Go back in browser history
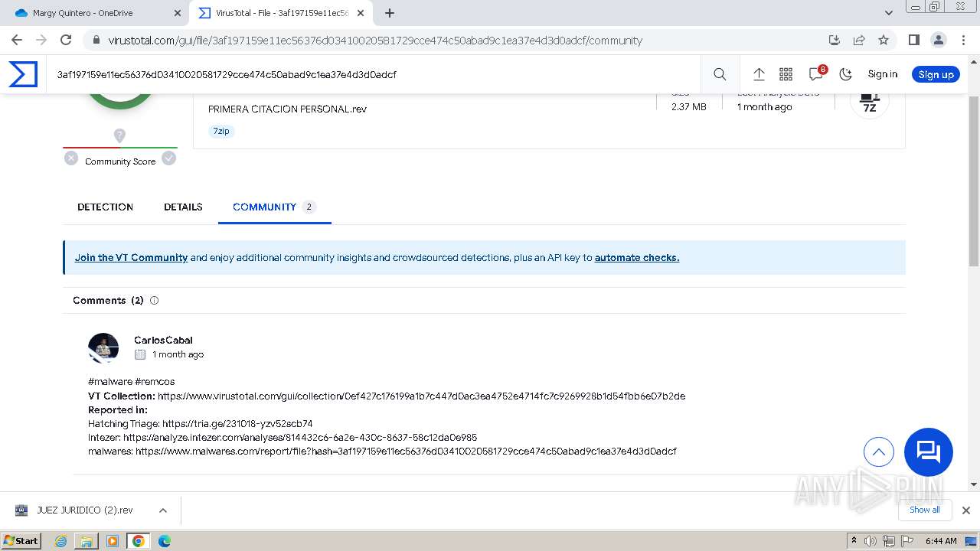The image size is (980, 551). [17, 40]
